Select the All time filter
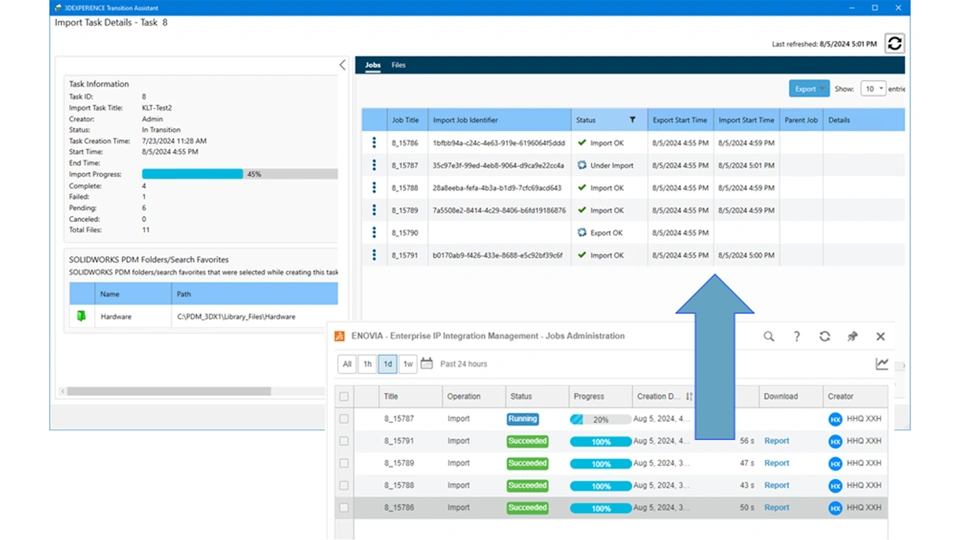Image resolution: width=960 pixels, height=540 pixels. [x=347, y=364]
